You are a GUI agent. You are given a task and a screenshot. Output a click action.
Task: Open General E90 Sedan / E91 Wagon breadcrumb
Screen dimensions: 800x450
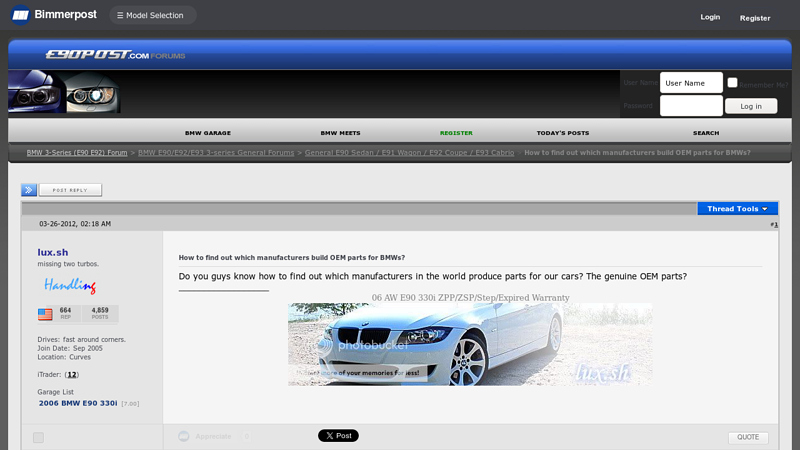[x=409, y=153]
